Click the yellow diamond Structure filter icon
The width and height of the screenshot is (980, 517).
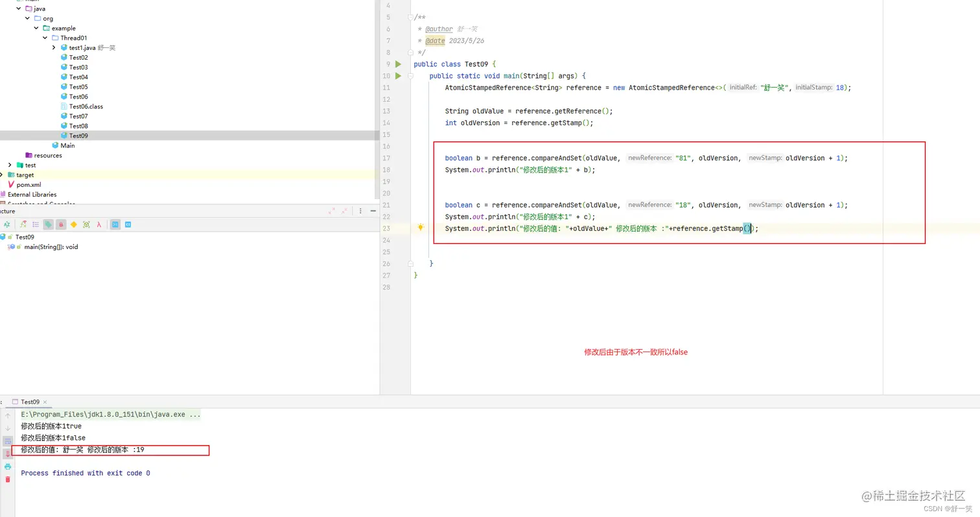[74, 224]
